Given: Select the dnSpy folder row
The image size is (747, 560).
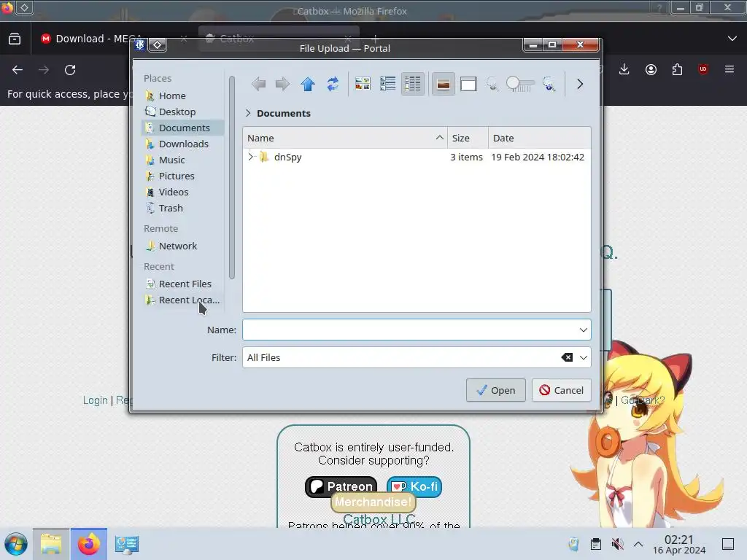Looking at the screenshot, I should 417,157.
